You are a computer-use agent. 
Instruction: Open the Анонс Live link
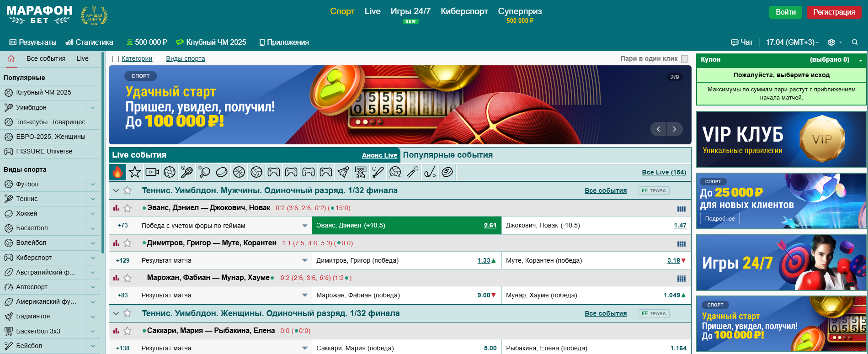pos(379,155)
